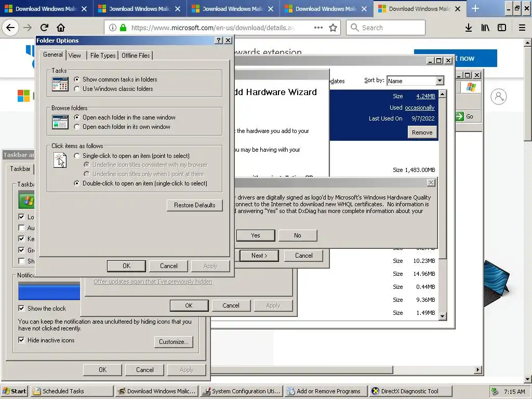Open Customize notifications button

(x=174, y=342)
